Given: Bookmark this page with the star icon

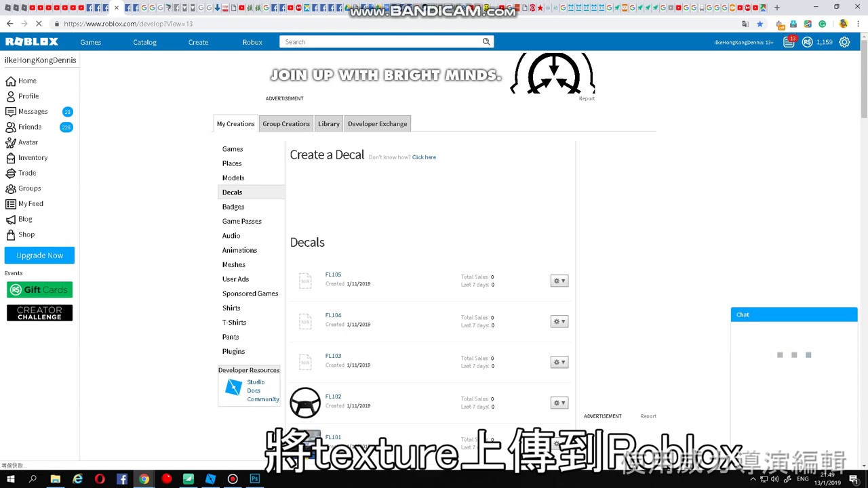Looking at the screenshot, I should click(759, 24).
